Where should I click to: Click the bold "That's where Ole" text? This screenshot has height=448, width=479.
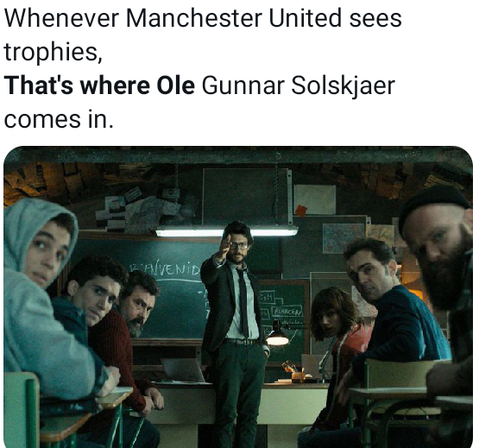click(99, 85)
